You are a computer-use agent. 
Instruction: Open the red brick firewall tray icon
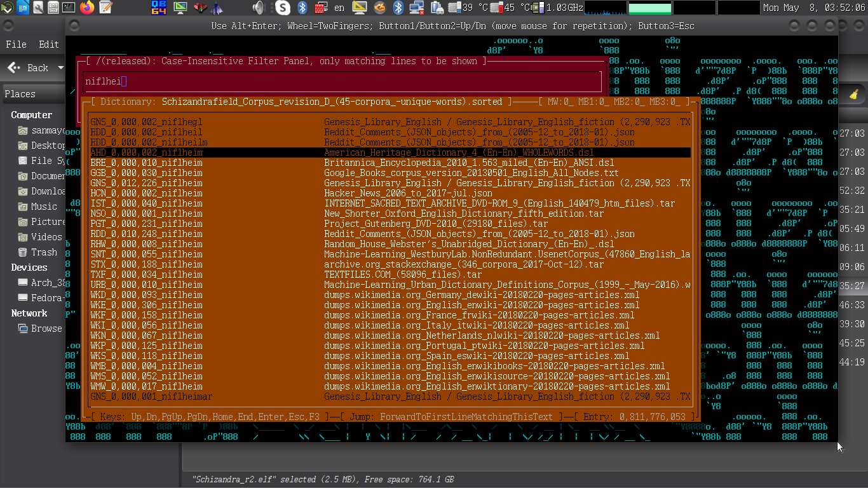pos(322,8)
